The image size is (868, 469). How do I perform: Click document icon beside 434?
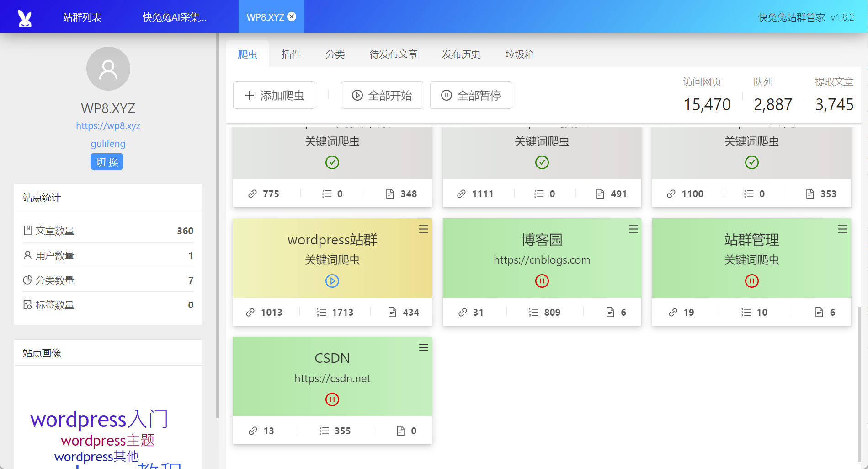click(x=392, y=312)
